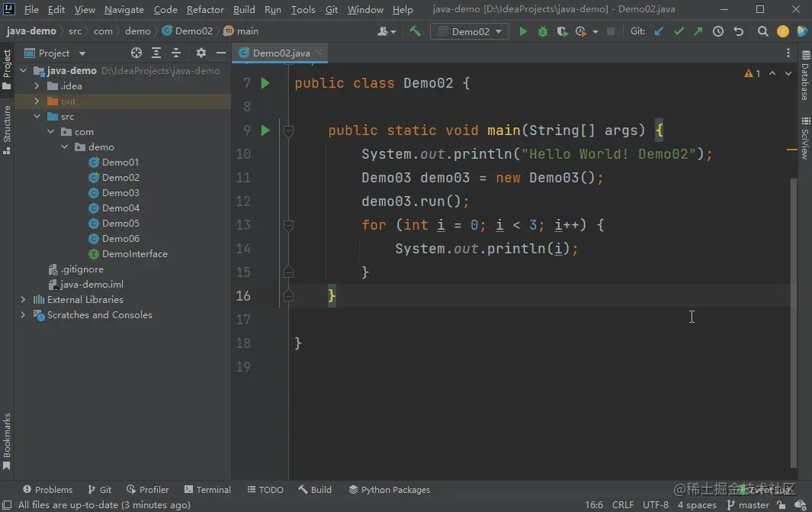The image size is (812, 512).
Task: Click the locate file crosshair icon in Project panel
Action: point(136,53)
